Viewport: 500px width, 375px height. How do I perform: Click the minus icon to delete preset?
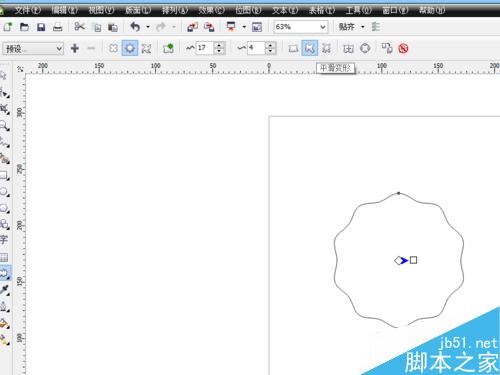click(x=91, y=48)
